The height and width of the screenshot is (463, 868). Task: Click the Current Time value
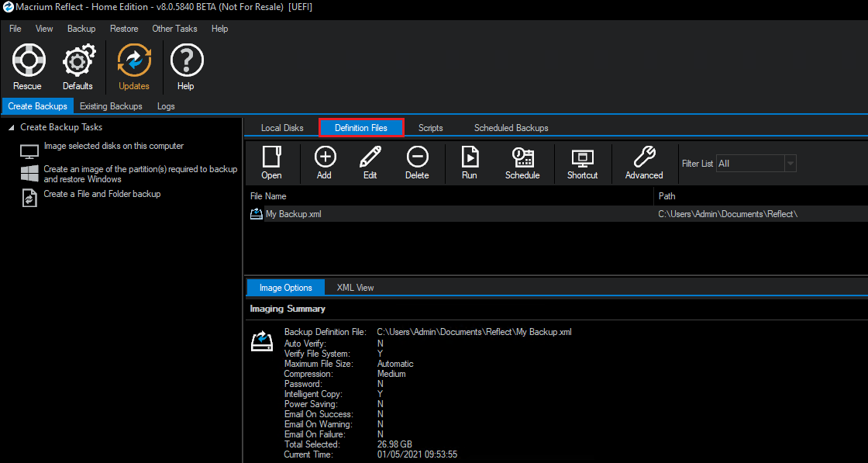coord(417,454)
